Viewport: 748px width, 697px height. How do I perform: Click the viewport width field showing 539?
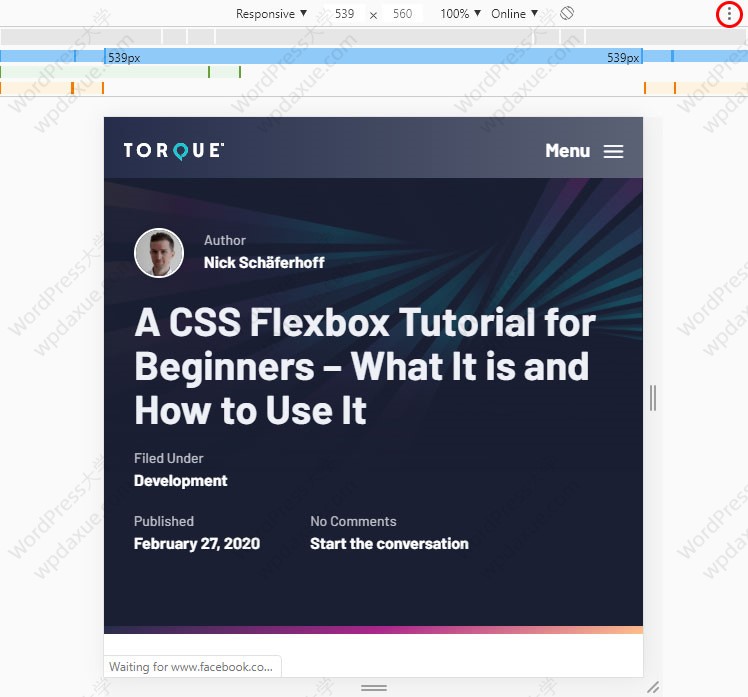tap(344, 14)
